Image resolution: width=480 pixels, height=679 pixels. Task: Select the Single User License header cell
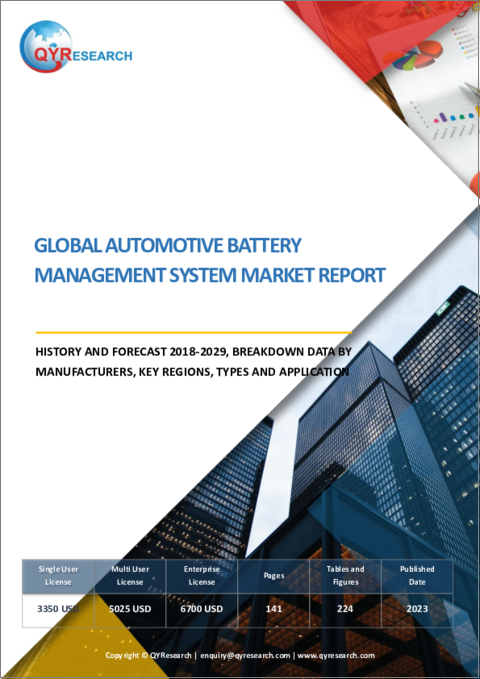point(58,576)
